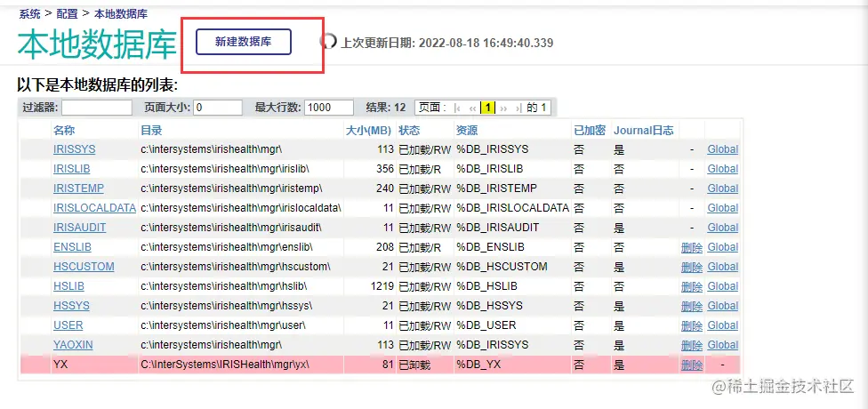
Task: Select directory cell C:\InterSystems\IRISHealth\mgr\yx\
Action: point(225,365)
